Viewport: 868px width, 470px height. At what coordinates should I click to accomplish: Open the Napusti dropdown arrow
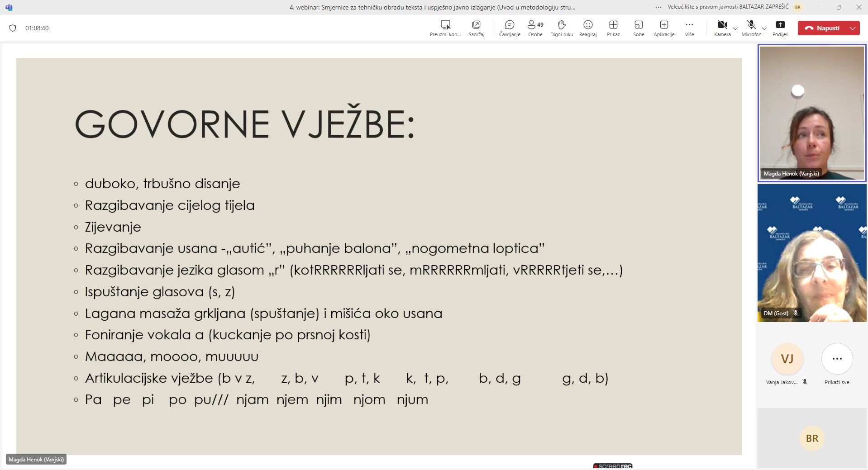(x=853, y=28)
